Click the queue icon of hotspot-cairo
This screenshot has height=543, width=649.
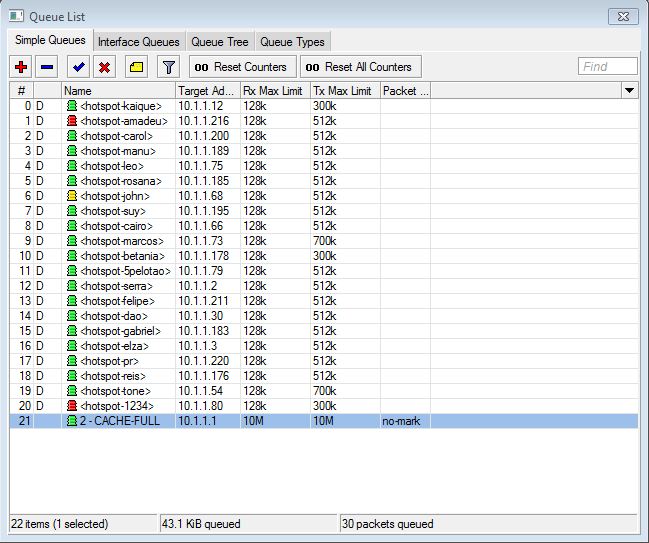point(72,226)
